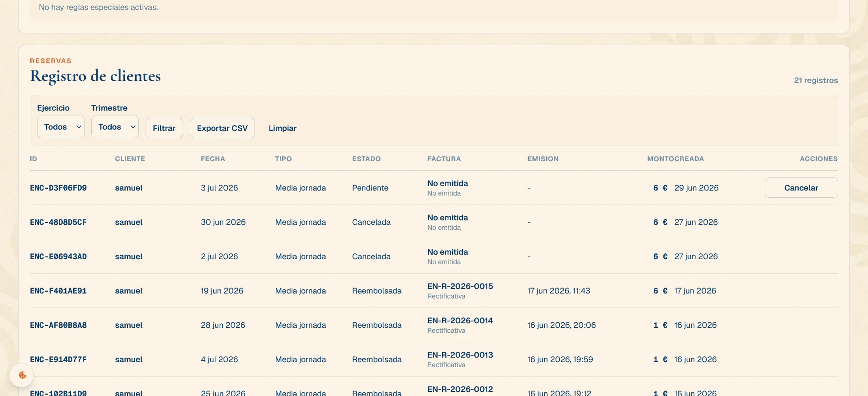The width and height of the screenshot is (868, 396).
Task: Click the date 19 jun 2026
Action: click(x=222, y=291)
